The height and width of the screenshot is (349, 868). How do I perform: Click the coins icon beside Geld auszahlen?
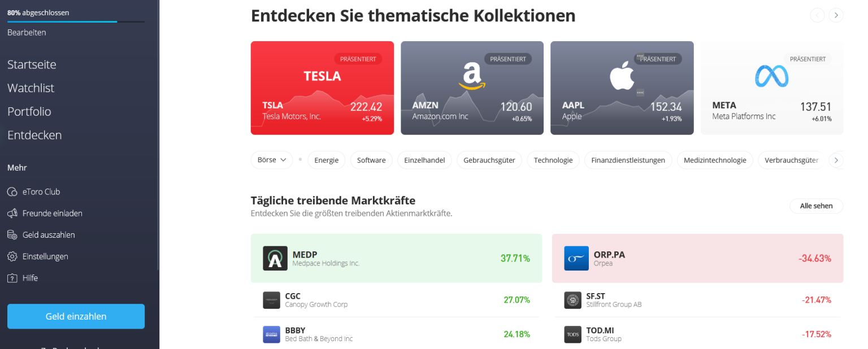[12, 235]
